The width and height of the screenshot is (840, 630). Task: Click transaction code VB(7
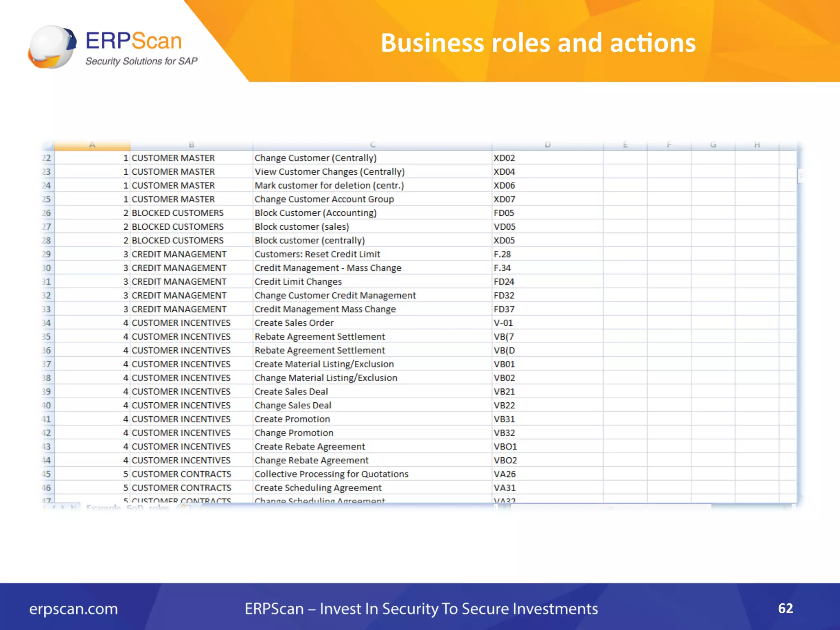tap(548, 336)
